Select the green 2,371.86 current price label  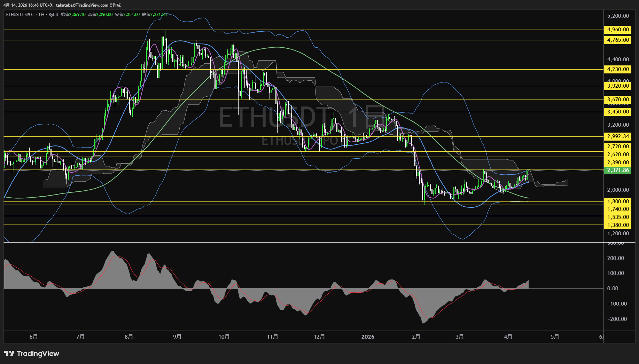[x=618, y=170]
